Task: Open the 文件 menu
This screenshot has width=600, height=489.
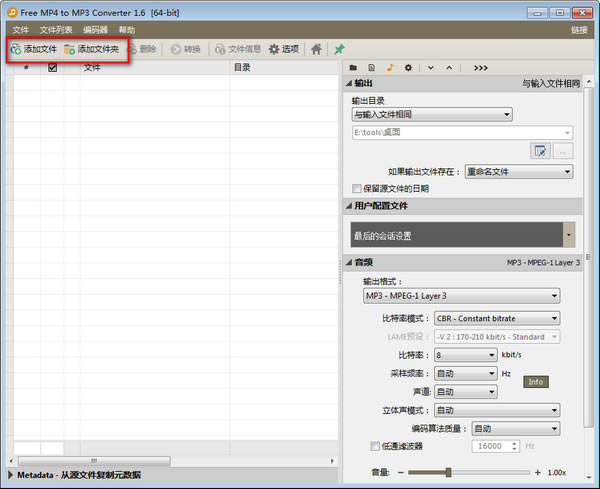Action: (x=20, y=30)
